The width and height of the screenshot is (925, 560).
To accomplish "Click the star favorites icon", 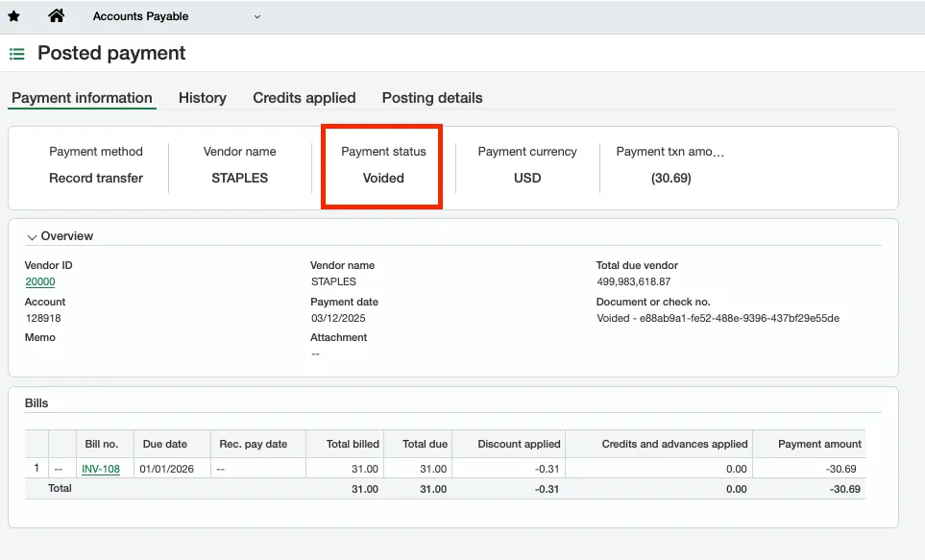I will tap(14, 16).
